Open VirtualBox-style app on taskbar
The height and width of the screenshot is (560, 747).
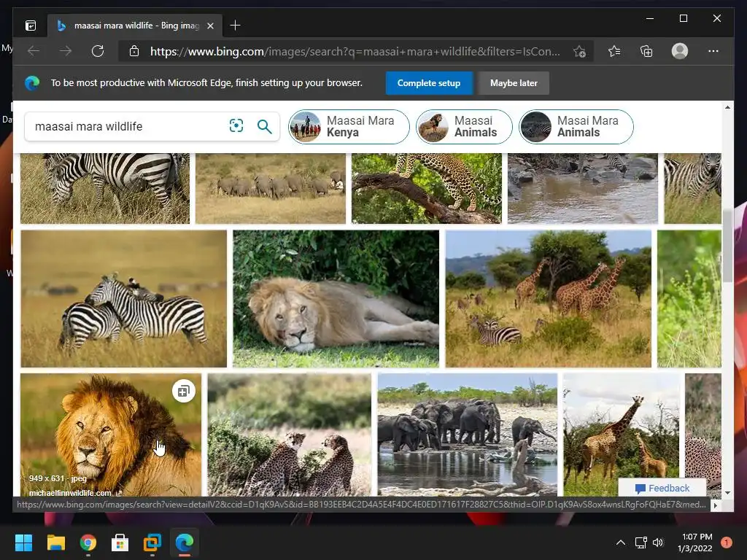click(x=152, y=542)
